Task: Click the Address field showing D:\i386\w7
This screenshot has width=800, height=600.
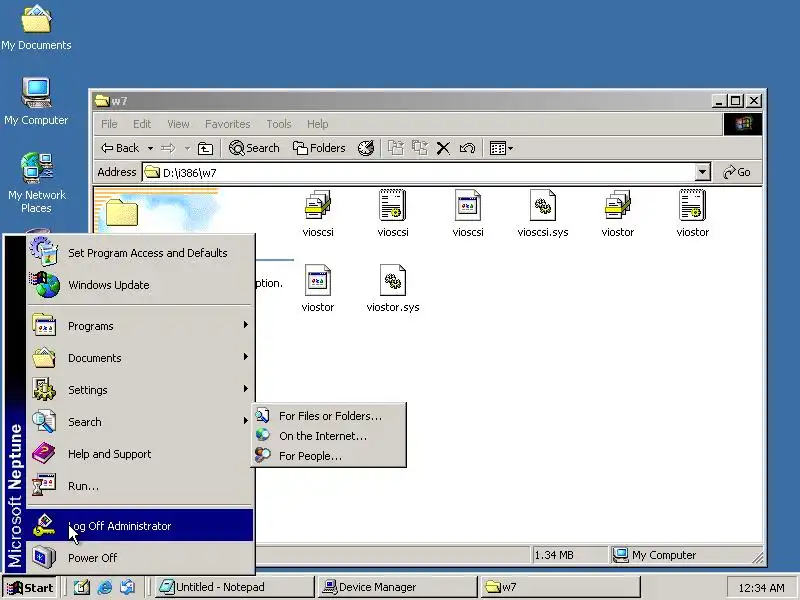Action: 418,172
